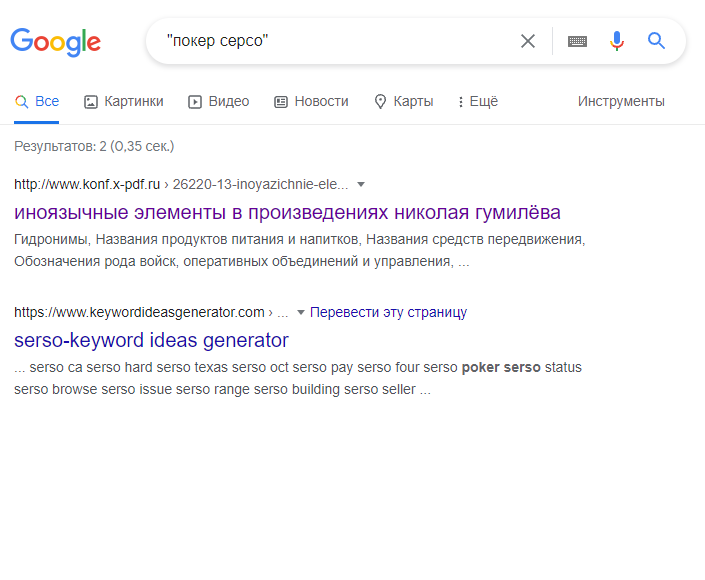Expand dropdown arrow next to keywordideasgenerator.com URL
Viewport: 705px width, 580px height.
pyautogui.click(x=301, y=312)
